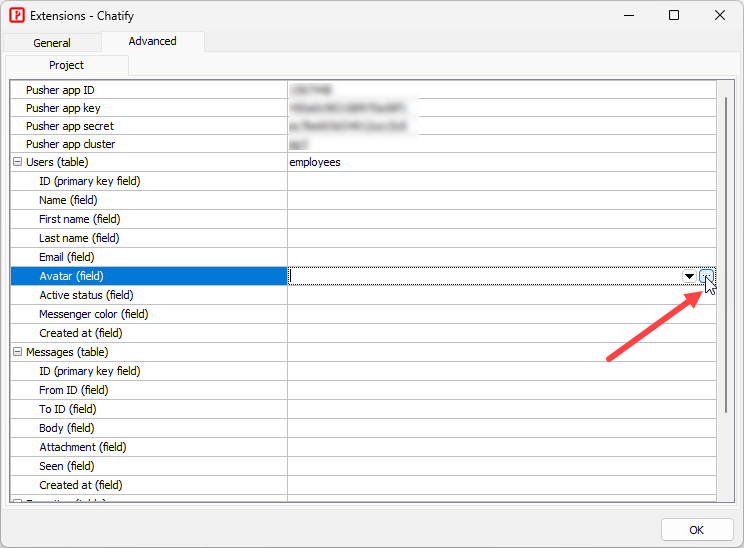This screenshot has width=744, height=548.
Task: Maximize the Extensions - Chatify window
Action: [674, 15]
